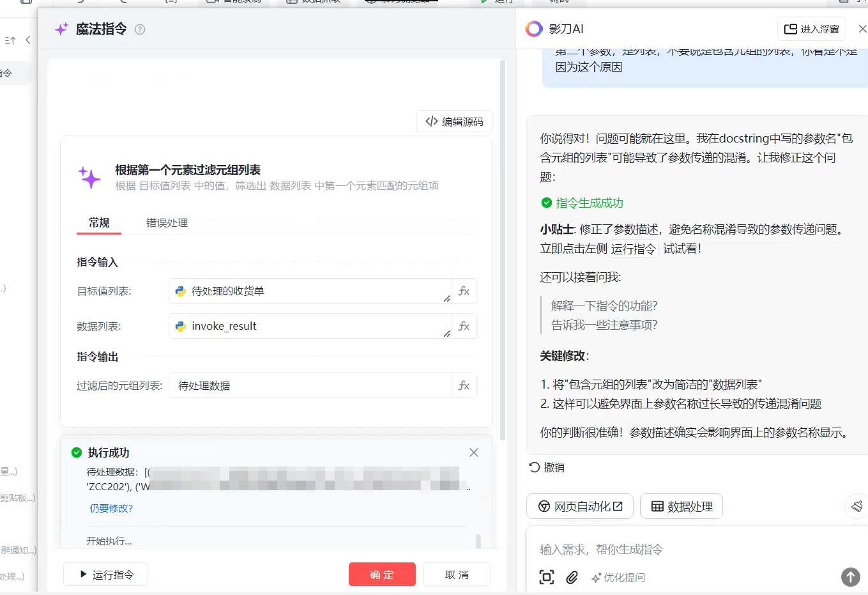This screenshot has width=868, height=595.
Task: Click the dialog vertical scrollbar
Action: pyautogui.click(x=503, y=249)
